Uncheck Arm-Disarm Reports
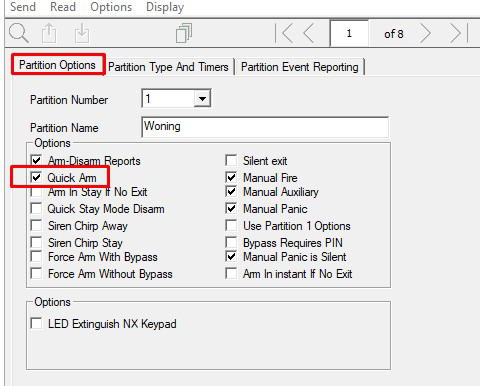 [36, 160]
